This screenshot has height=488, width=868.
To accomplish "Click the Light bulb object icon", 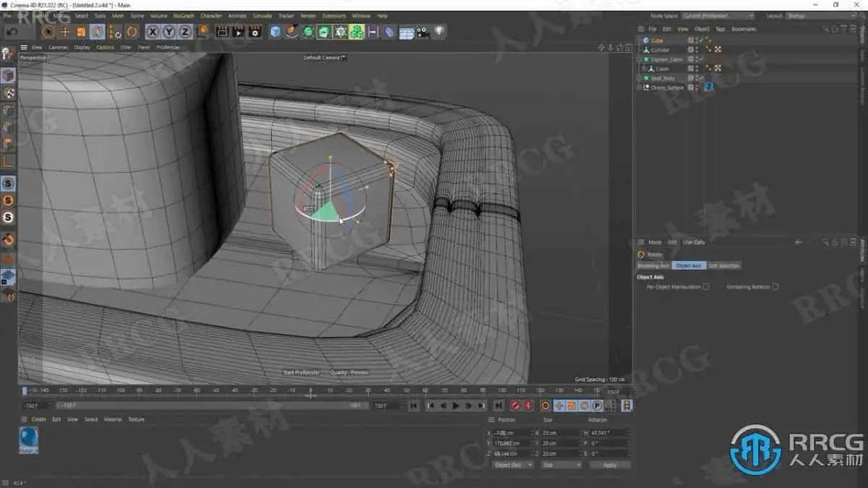I will click(439, 32).
